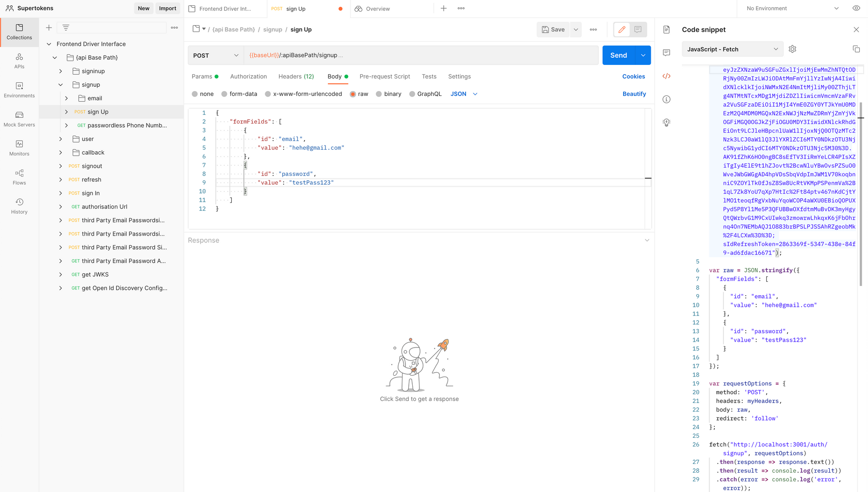The image size is (868, 492).
Task: Click the Send button
Action: click(x=618, y=55)
